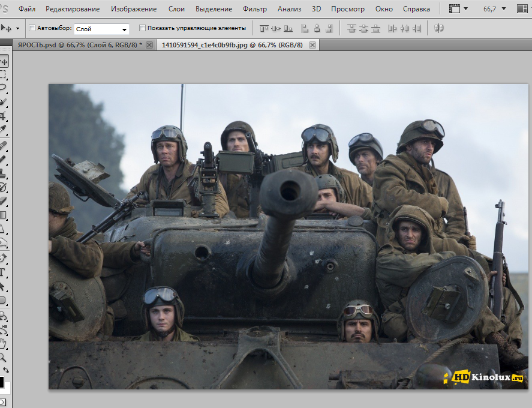The width and height of the screenshot is (532, 408).
Task: Select the Gradient tool
Action: pos(3,215)
